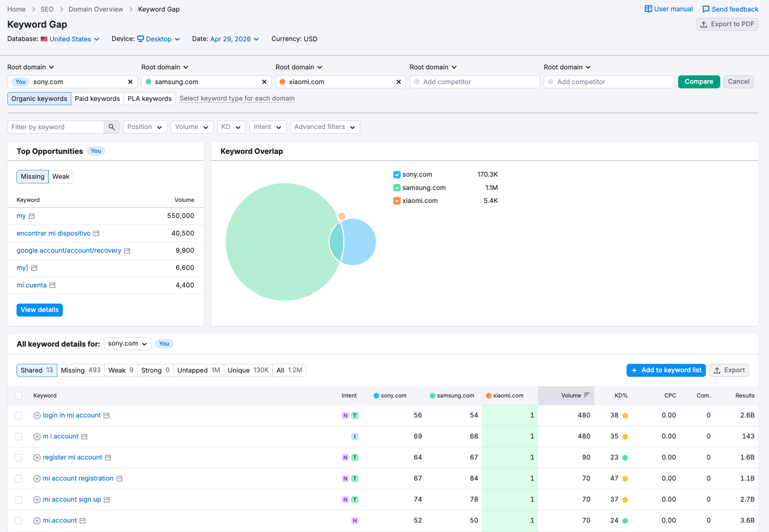This screenshot has height=532, width=769.
Task: Click the United States flag icon
Action: tap(44, 39)
